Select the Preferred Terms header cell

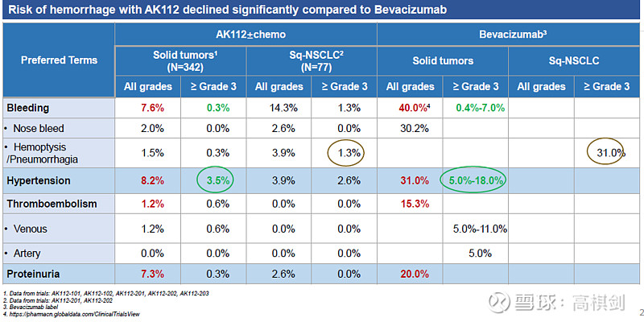click(x=59, y=60)
